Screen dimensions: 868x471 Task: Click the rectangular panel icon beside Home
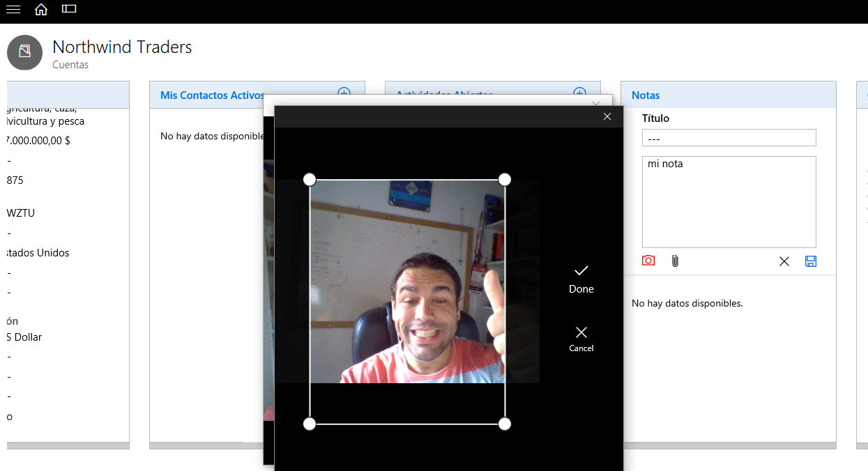[x=69, y=9]
